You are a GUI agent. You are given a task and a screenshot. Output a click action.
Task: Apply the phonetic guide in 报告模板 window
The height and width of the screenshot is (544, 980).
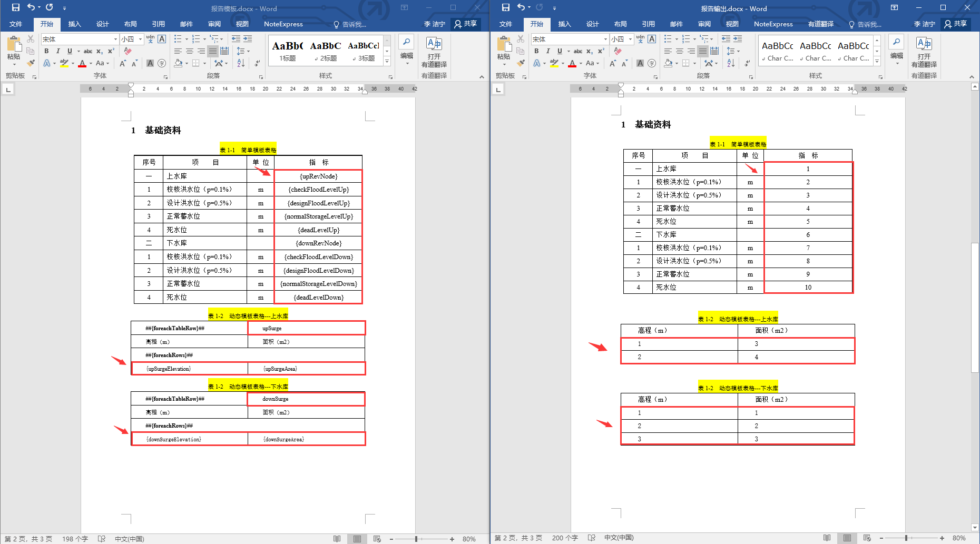pyautogui.click(x=150, y=39)
